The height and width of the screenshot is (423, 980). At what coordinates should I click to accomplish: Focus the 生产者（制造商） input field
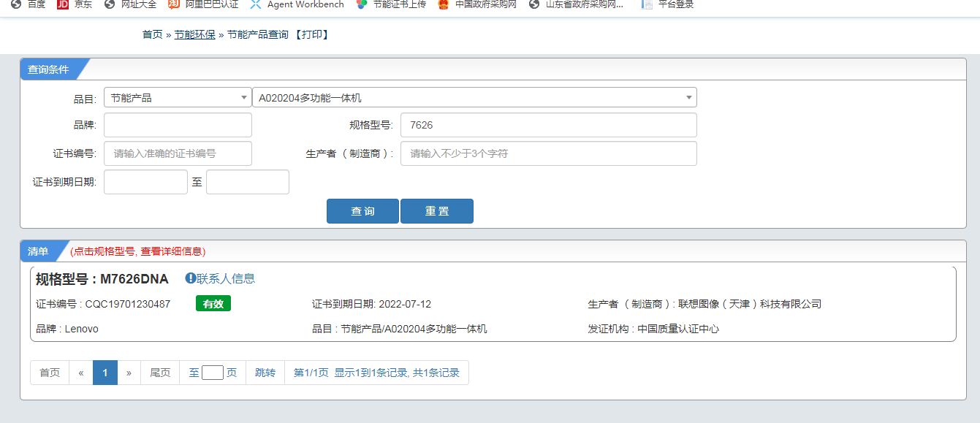(549, 153)
